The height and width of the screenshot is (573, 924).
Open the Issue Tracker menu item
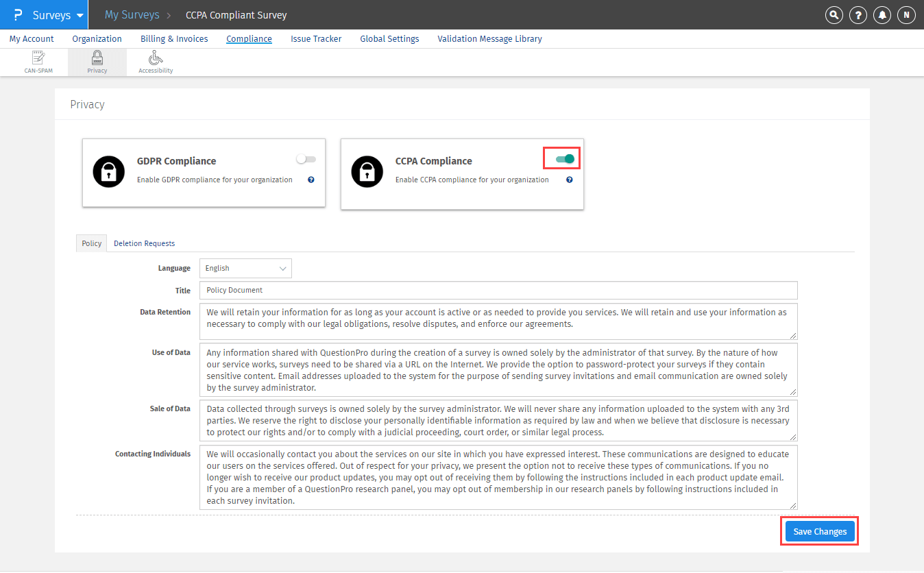[x=316, y=39]
